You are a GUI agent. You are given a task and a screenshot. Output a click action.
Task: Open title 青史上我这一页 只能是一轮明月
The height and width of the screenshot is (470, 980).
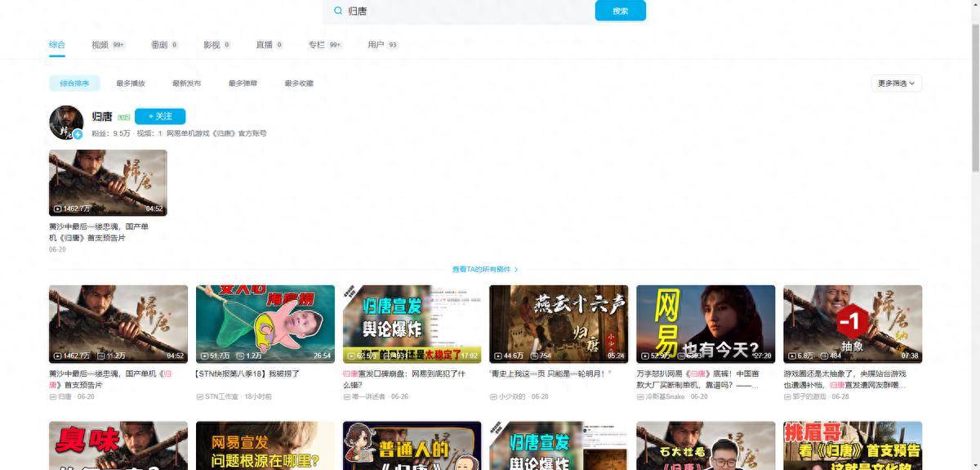(x=550, y=374)
